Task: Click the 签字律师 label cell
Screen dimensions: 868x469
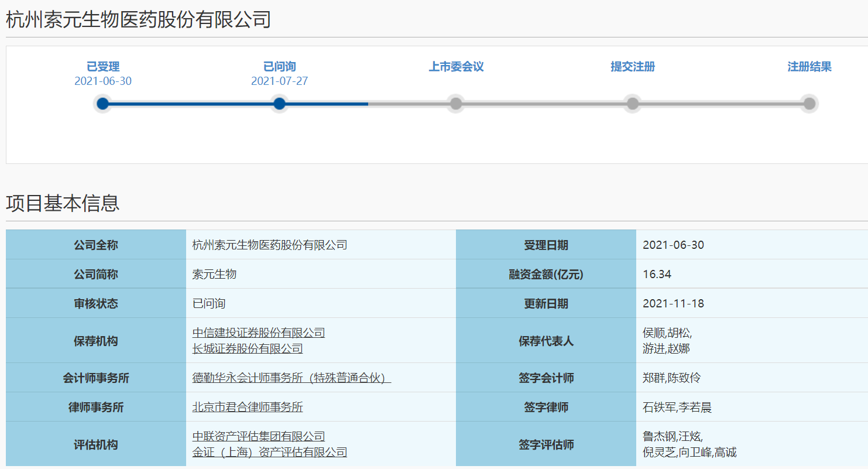Action: point(546,407)
